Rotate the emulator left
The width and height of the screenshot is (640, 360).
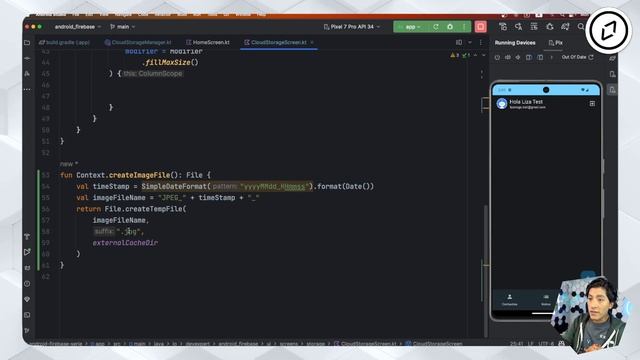click(529, 58)
